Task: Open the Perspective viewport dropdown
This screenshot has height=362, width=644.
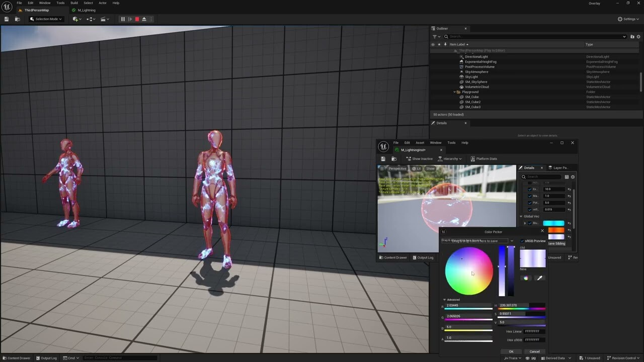Action: (x=397, y=168)
